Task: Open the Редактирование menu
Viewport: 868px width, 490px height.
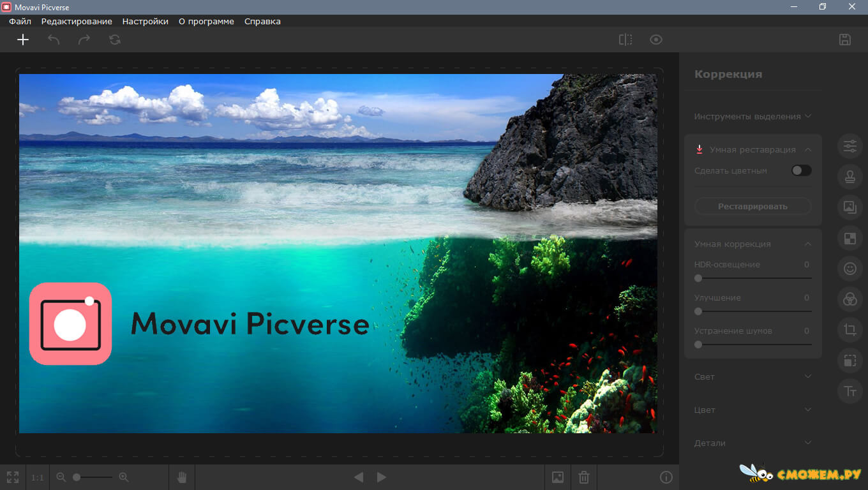Action: click(77, 21)
